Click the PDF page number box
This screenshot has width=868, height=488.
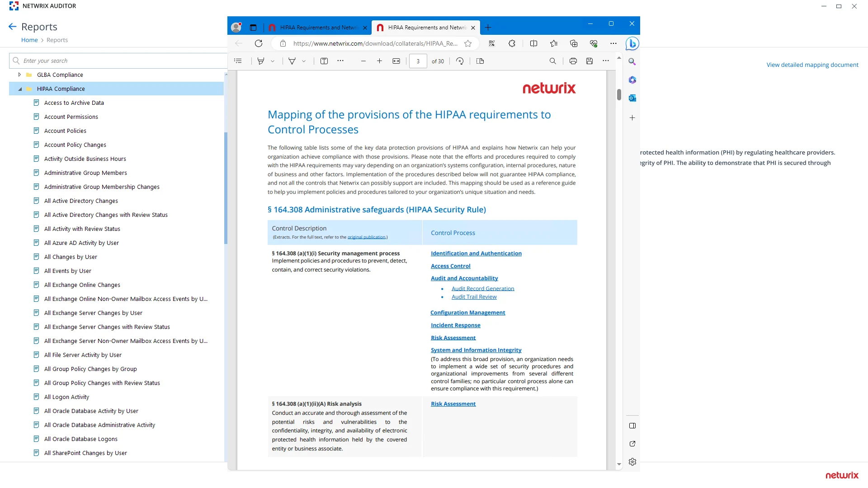[x=418, y=61]
